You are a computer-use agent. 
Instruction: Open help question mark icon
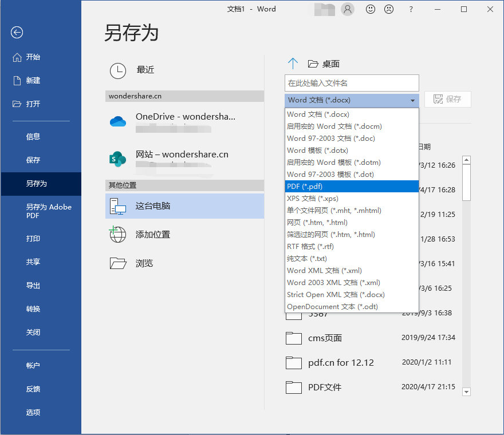[411, 9]
